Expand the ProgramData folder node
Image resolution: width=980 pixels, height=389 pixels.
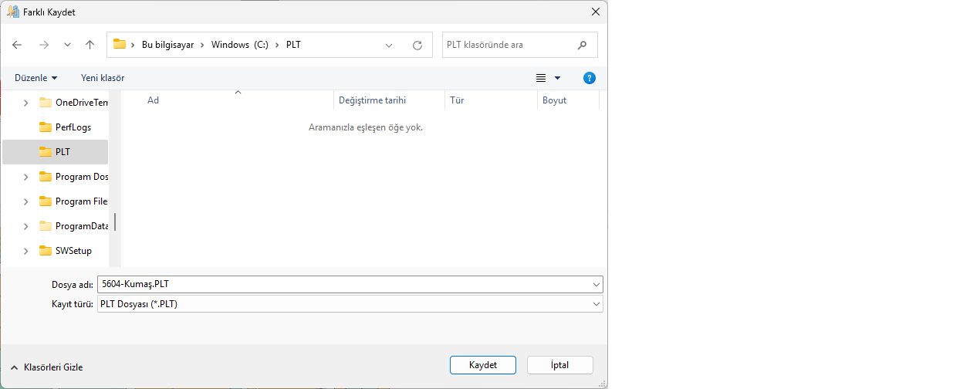[x=25, y=226]
